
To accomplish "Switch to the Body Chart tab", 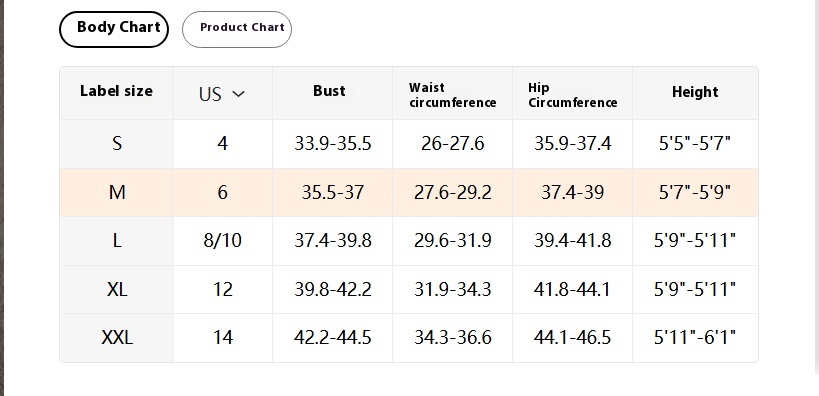I will click(x=114, y=29).
